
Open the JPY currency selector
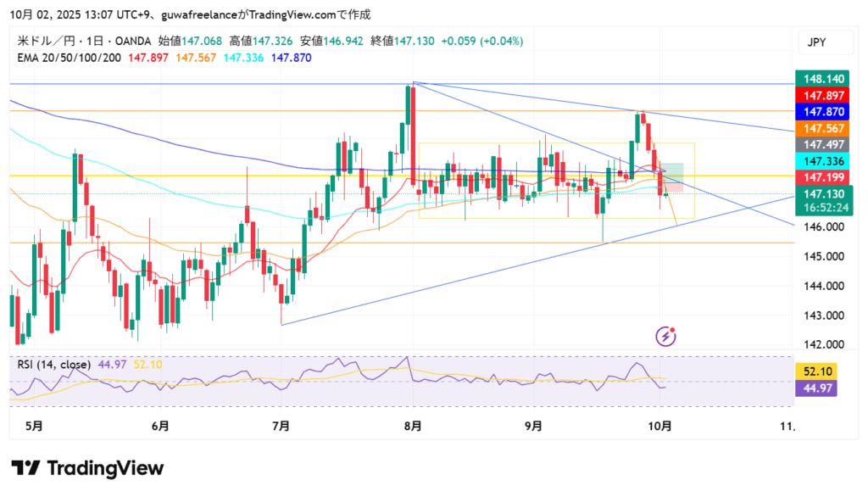click(x=817, y=42)
